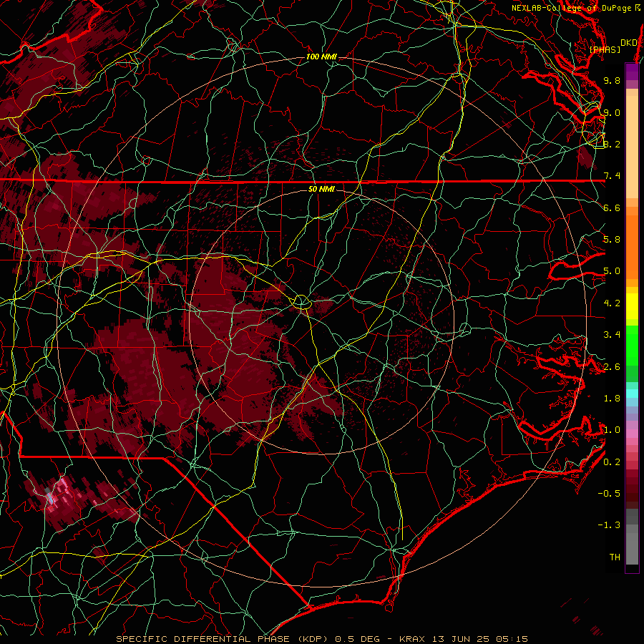Click the purple top segment of the color bar
Image resolution: width=644 pixels, height=644 pixels.
click(x=632, y=72)
